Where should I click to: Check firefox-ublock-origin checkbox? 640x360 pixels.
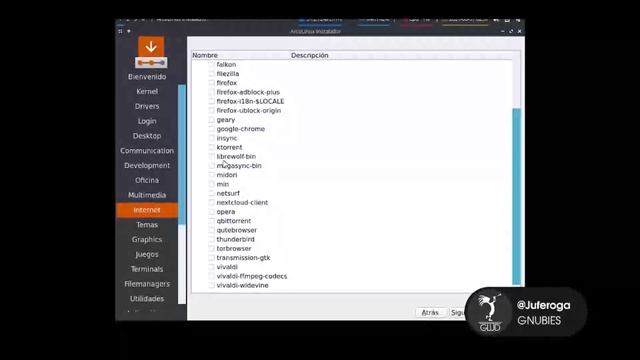[x=211, y=111]
